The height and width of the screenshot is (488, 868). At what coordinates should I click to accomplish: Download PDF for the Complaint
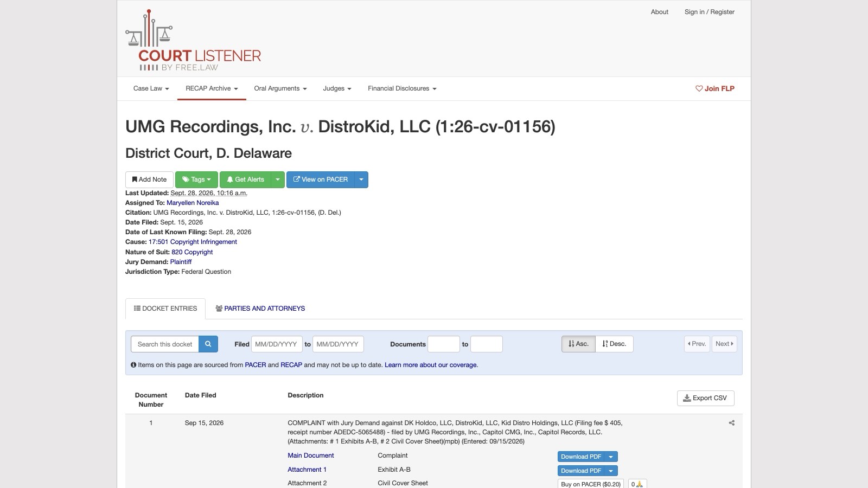581,457
